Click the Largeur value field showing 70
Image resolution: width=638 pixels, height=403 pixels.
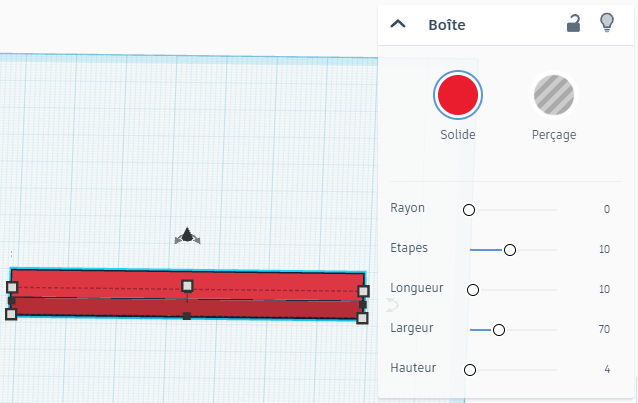(x=604, y=329)
